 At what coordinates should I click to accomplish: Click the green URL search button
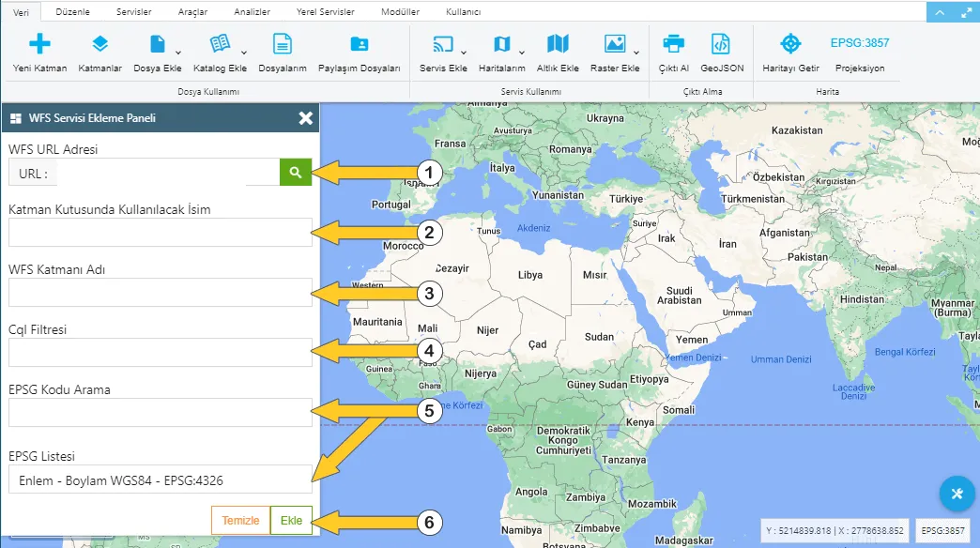(296, 173)
